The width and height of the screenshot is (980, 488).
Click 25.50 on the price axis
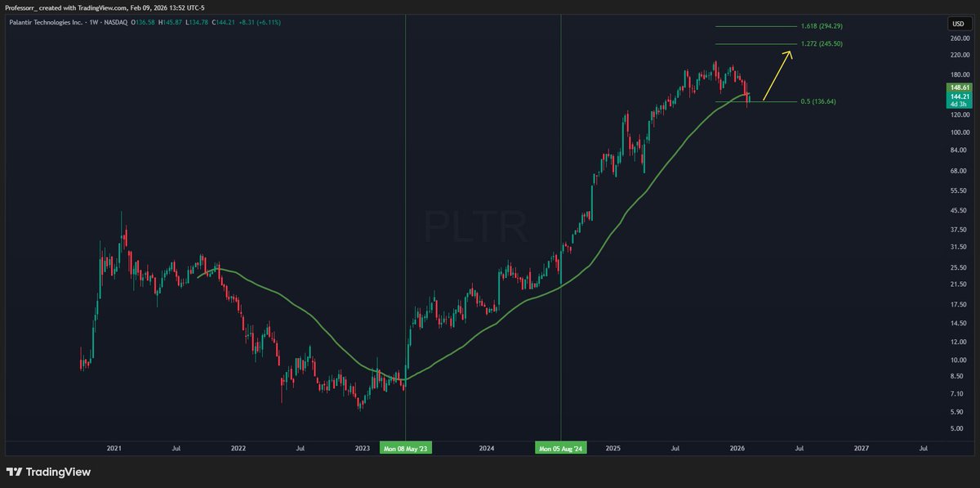click(960, 267)
